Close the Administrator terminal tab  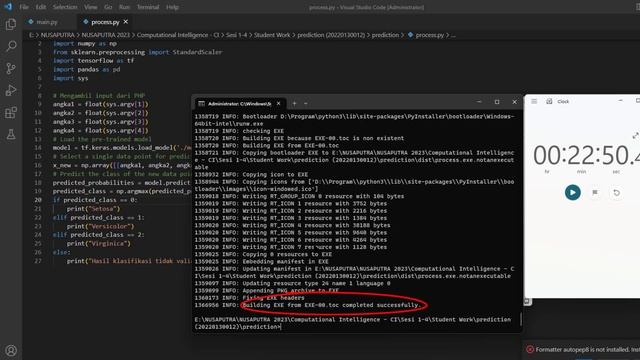[x=278, y=104]
